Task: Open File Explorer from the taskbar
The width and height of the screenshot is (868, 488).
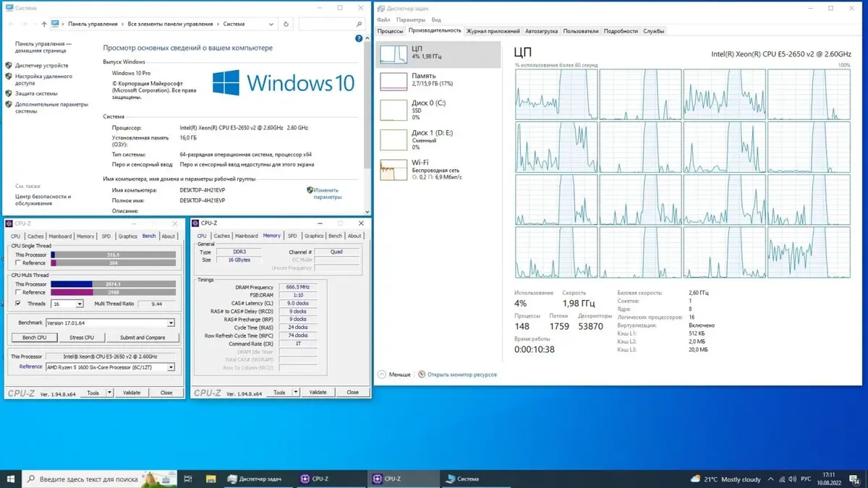Action: [x=210, y=479]
